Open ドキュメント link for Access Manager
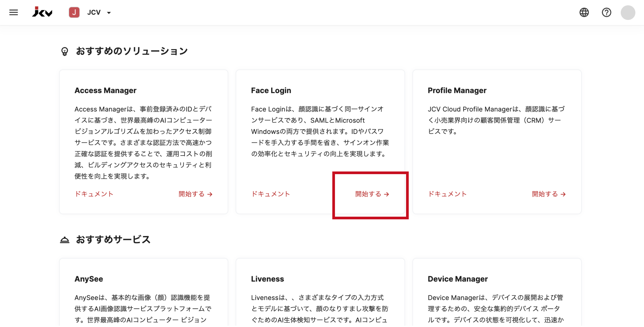 click(94, 194)
